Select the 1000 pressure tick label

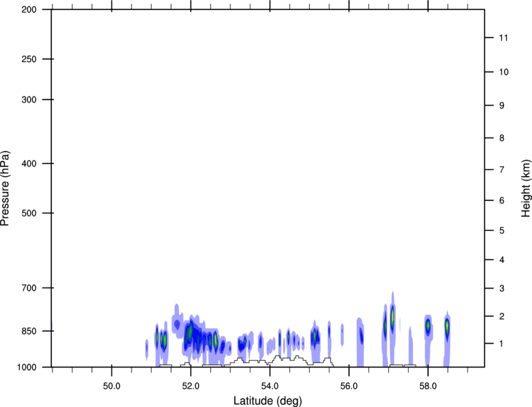(27, 368)
